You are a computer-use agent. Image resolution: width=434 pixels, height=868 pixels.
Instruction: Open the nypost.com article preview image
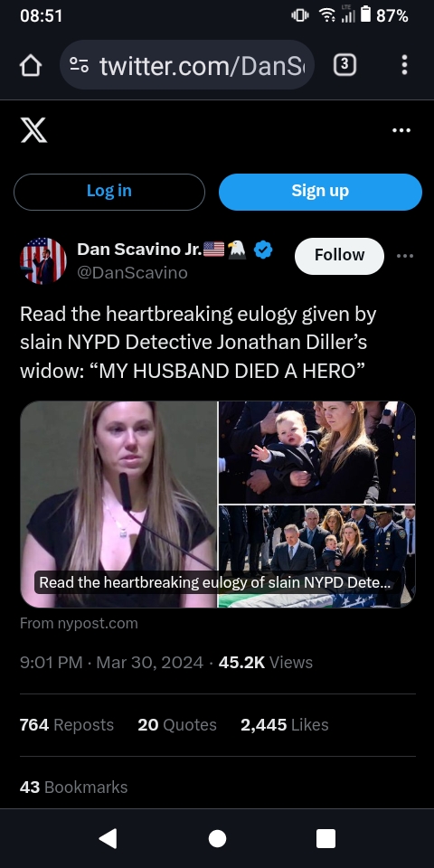218,505
